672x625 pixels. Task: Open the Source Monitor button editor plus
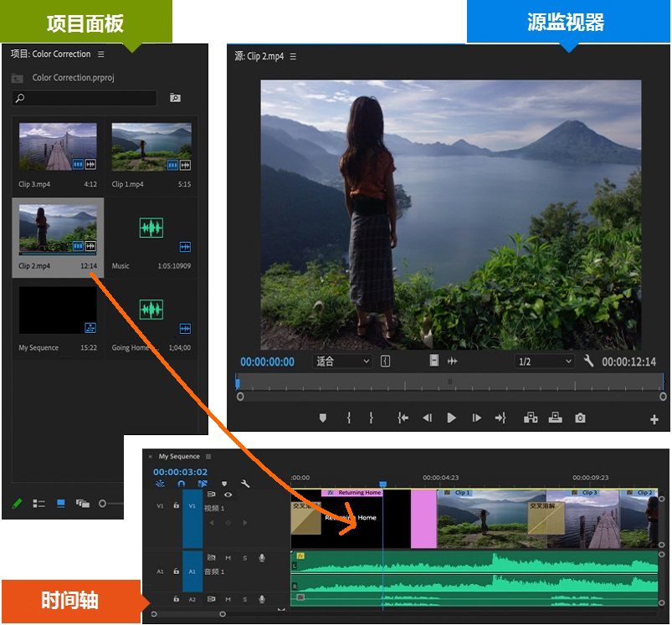[654, 419]
